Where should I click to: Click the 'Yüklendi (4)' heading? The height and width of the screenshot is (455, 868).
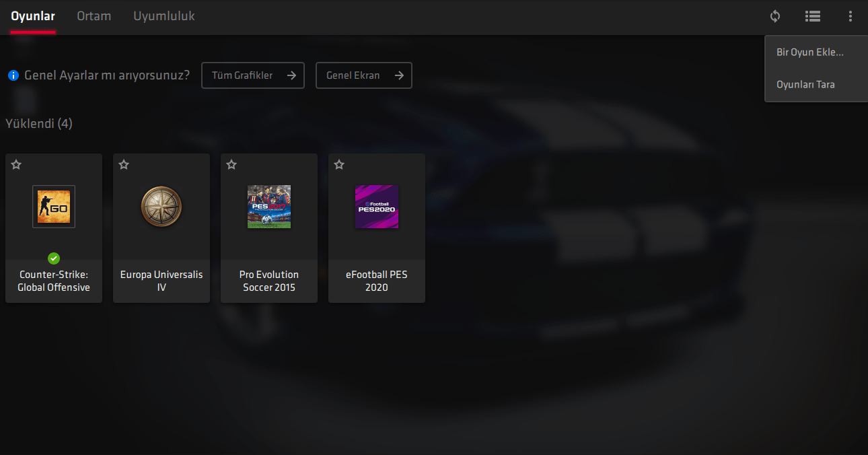[x=39, y=124]
